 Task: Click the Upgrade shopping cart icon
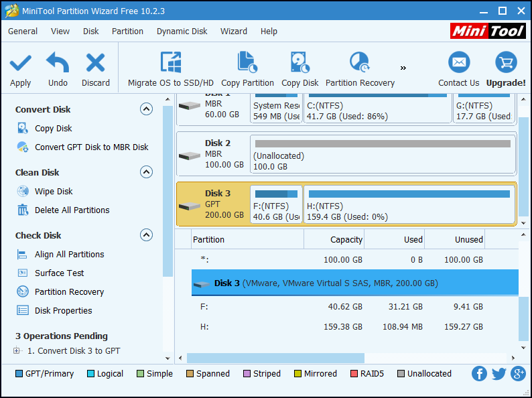point(506,62)
